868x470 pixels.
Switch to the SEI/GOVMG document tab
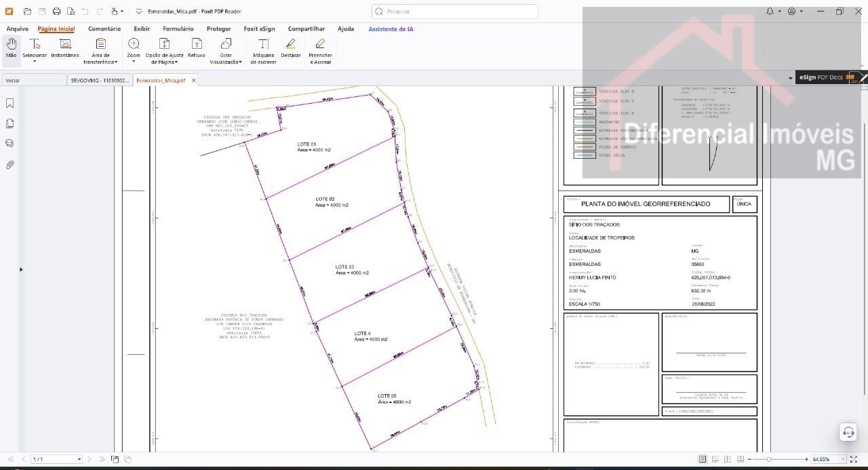point(100,80)
